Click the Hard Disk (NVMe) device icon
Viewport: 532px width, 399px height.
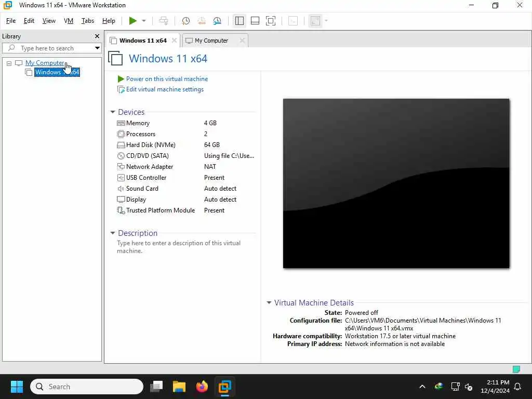tap(121, 145)
